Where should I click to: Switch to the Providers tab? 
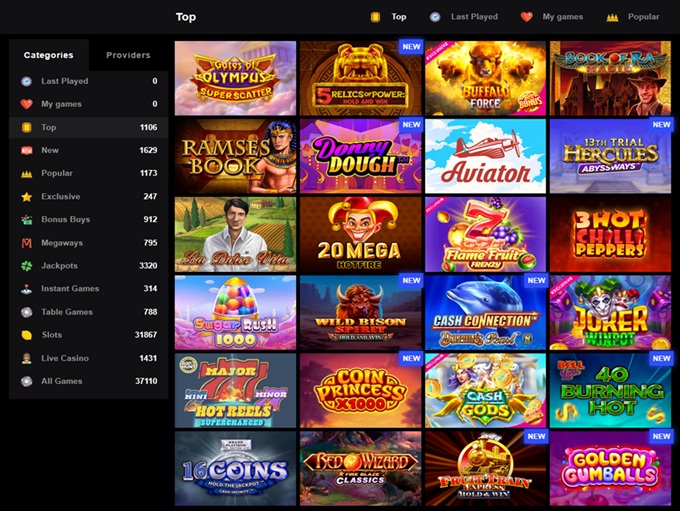(x=128, y=55)
